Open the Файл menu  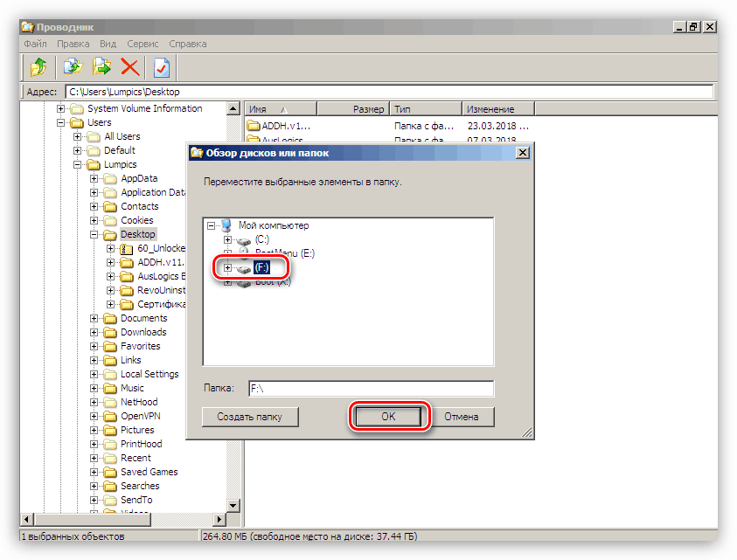click(35, 44)
